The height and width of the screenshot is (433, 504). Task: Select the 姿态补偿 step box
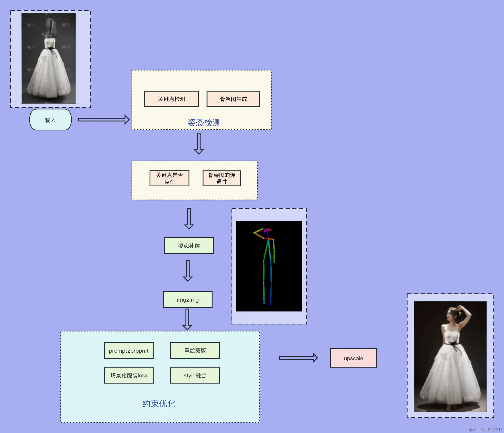[x=189, y=245]
